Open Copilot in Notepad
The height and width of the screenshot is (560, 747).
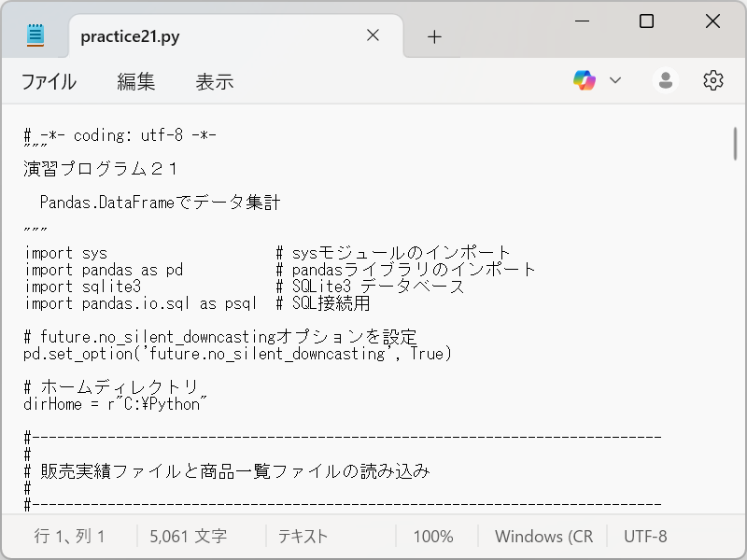click(x=585, y=80)
